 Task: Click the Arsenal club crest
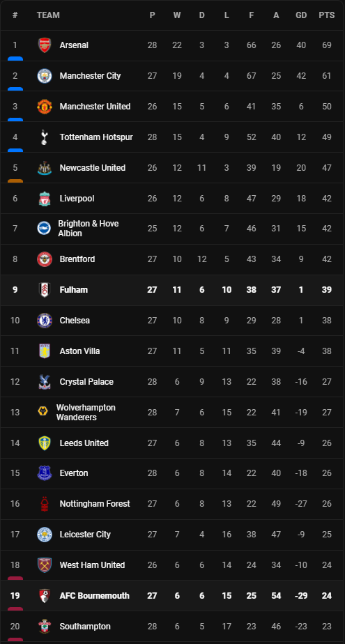pos(45,45)
